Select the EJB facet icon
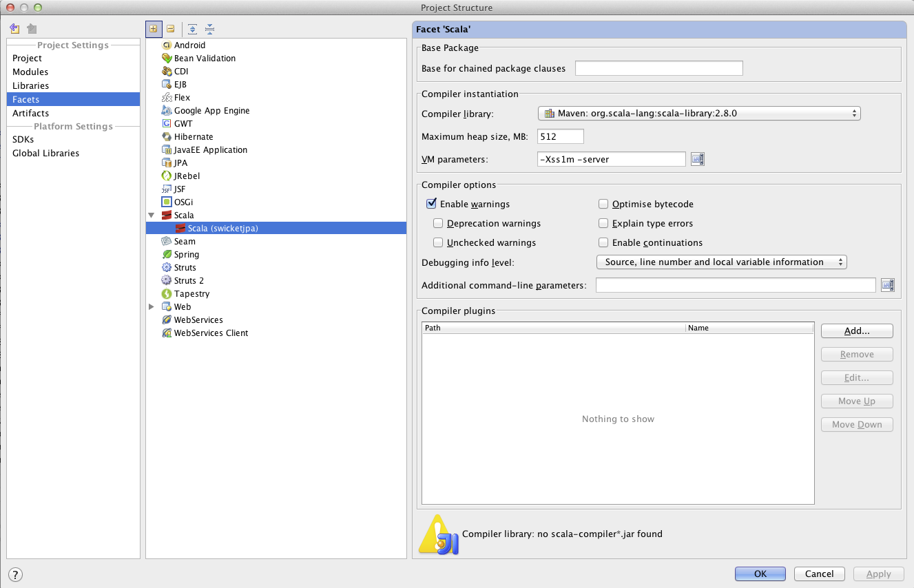This screenshot has height=588, width=914. [167, 85]
